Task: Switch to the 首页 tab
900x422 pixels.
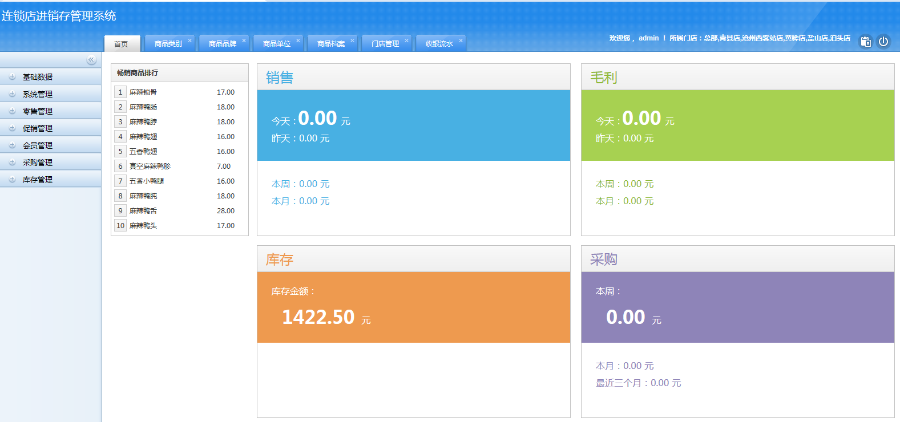Action: click(x=122, y=44)
